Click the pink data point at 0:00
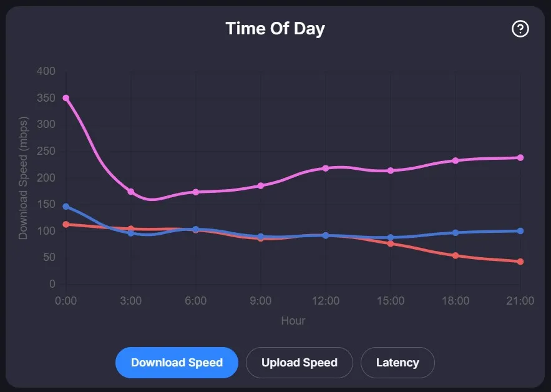Viewport: 551px width, 392px height. click(66, 98)
